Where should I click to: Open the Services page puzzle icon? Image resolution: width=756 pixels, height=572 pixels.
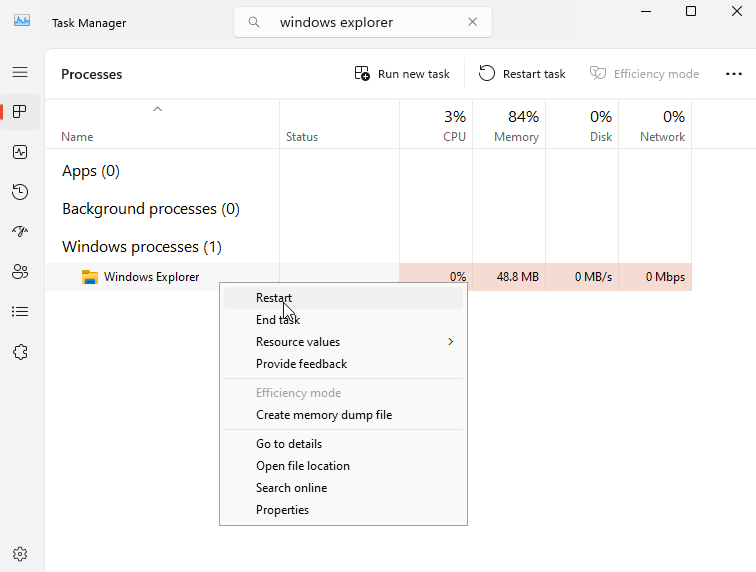tap(20, 352)
